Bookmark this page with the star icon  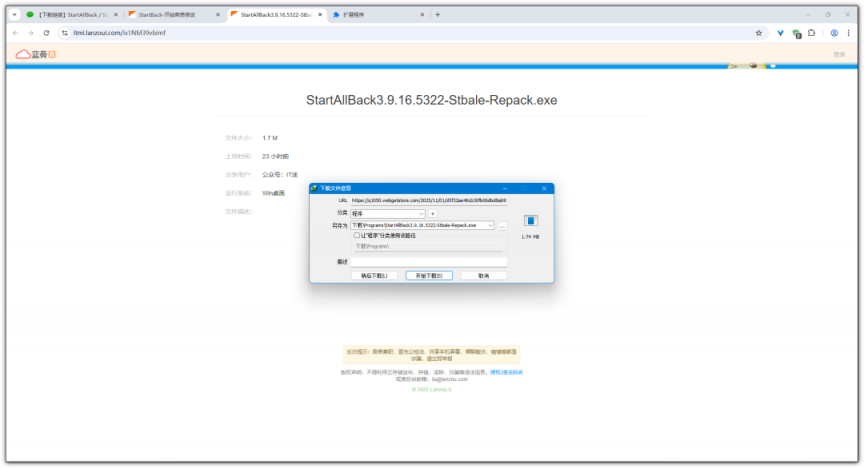[x=759, y=33]
